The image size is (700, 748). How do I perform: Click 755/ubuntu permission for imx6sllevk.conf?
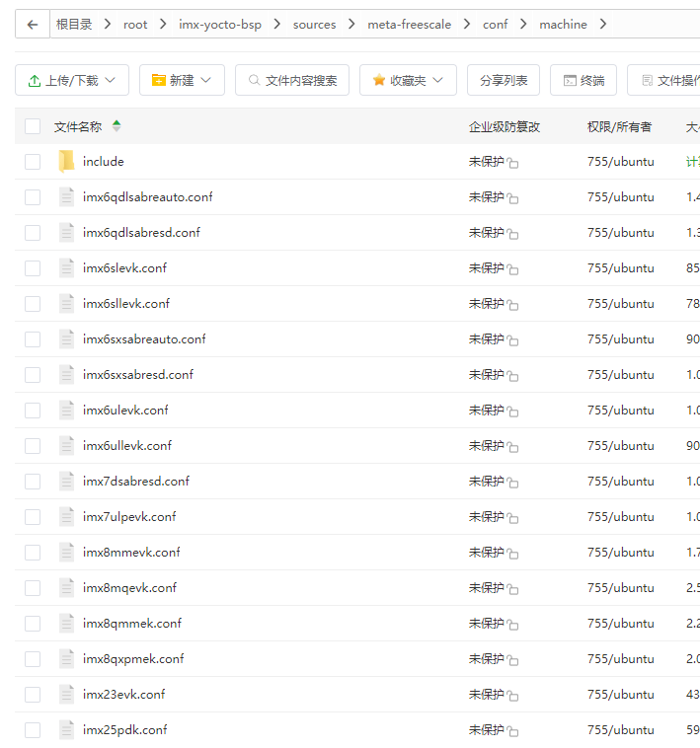621,304
